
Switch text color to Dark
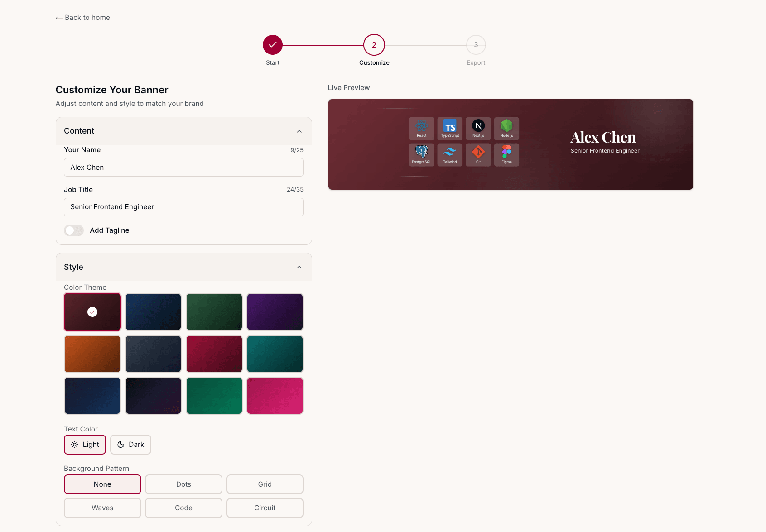(x=130, y=444)
